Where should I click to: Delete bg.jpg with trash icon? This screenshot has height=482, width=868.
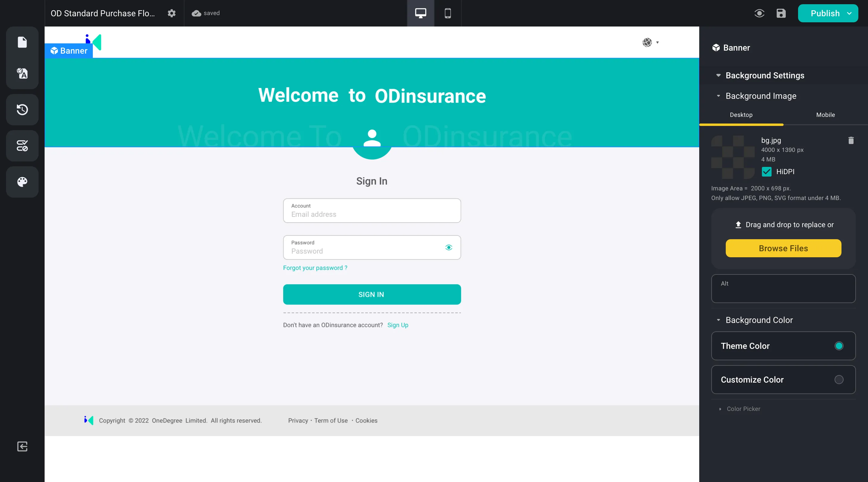(x=851, y=140)
